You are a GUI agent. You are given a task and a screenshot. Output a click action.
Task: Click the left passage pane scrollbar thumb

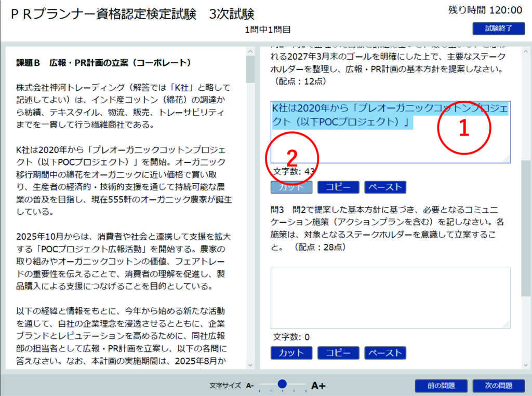(250, 67)
